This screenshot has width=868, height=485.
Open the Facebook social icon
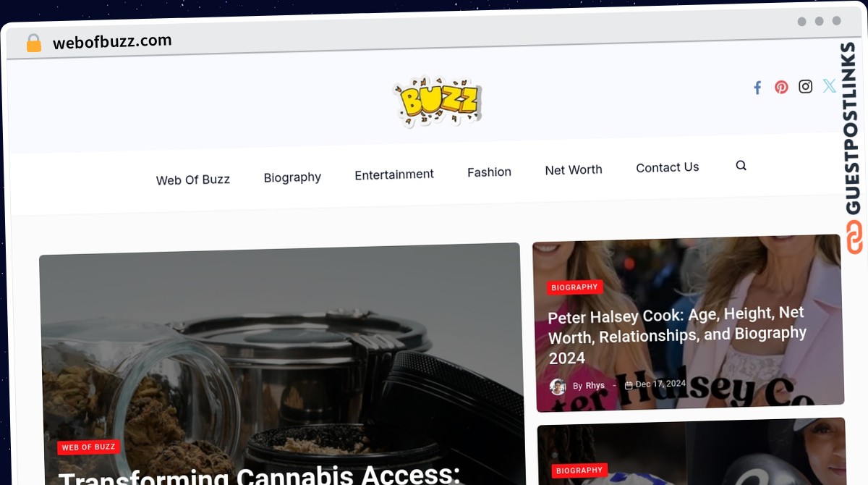pos(757,88)
